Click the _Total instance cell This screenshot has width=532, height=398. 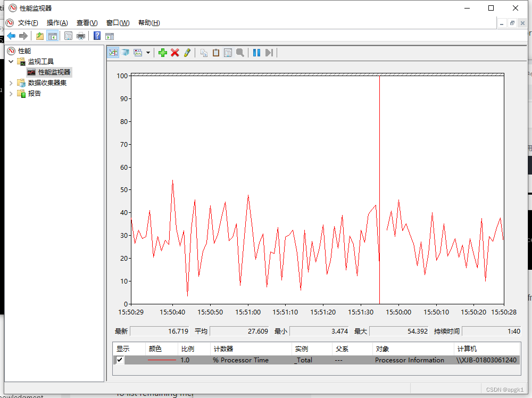point(303,360)
